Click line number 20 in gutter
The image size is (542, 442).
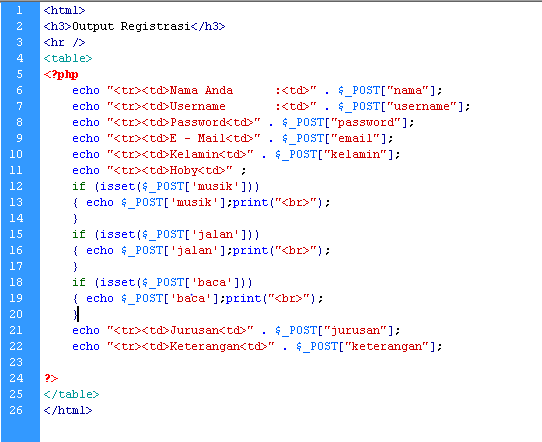point(16,314)
